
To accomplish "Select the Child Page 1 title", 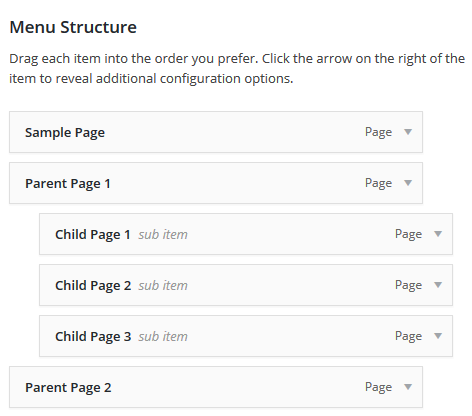I will click(93, 235).
